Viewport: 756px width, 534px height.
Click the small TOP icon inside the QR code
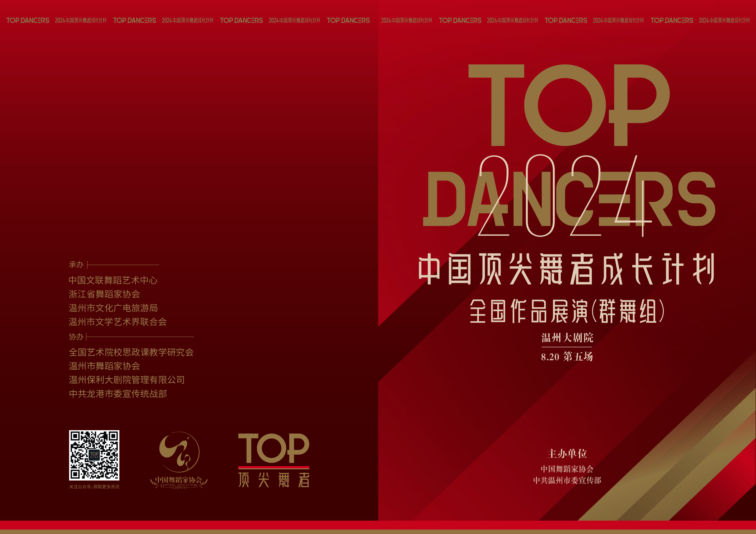click(94, 455)
